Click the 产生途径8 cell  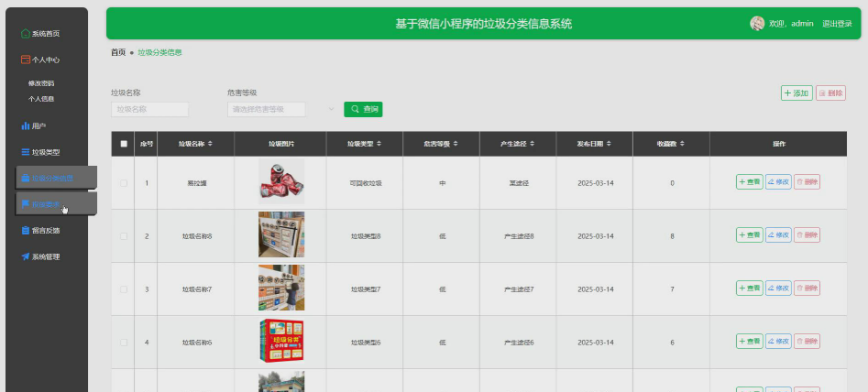519,236
